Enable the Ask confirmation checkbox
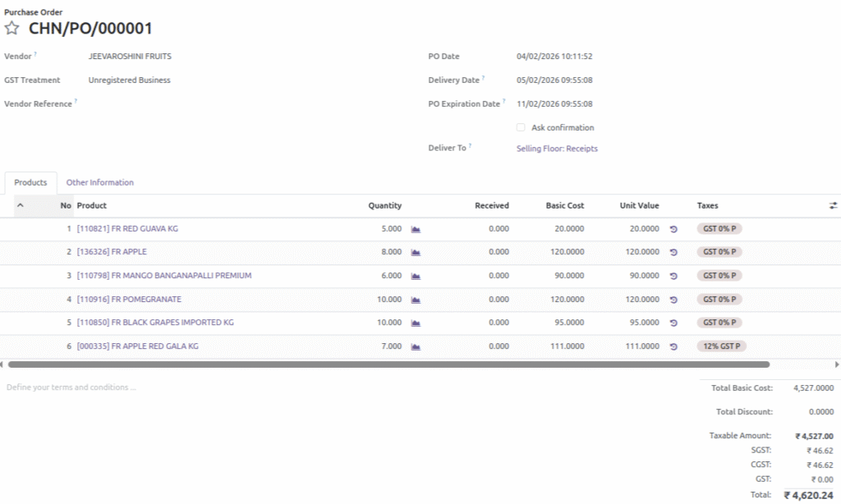Screen dimensions: 841x504 tap(521, 128)
